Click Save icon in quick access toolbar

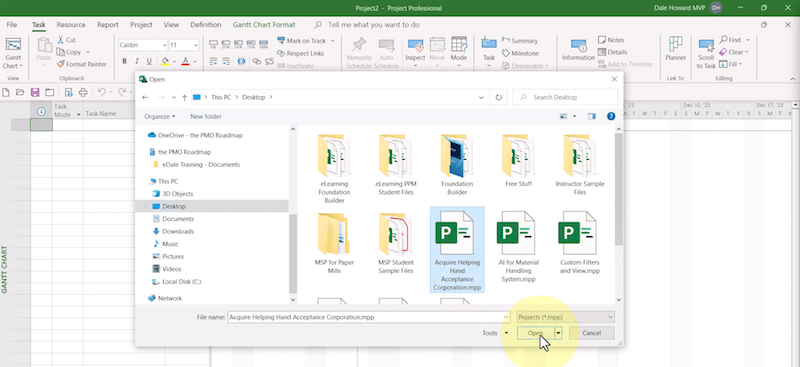tap(35, 92)
